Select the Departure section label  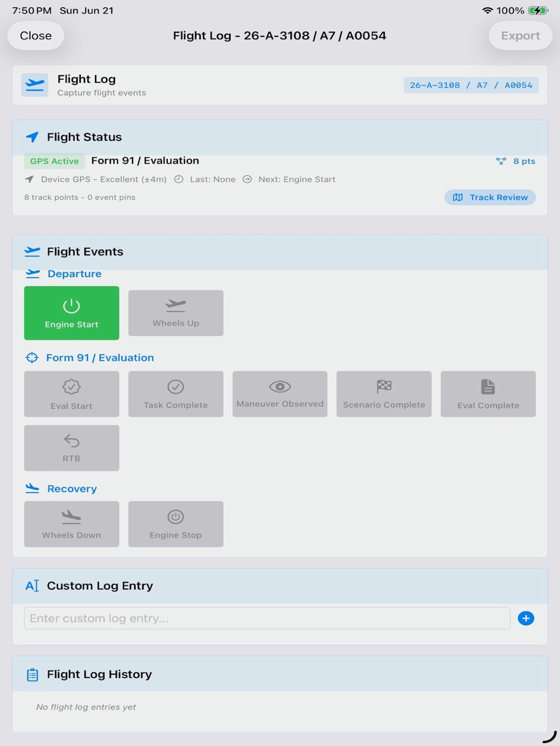pos(75,274)
